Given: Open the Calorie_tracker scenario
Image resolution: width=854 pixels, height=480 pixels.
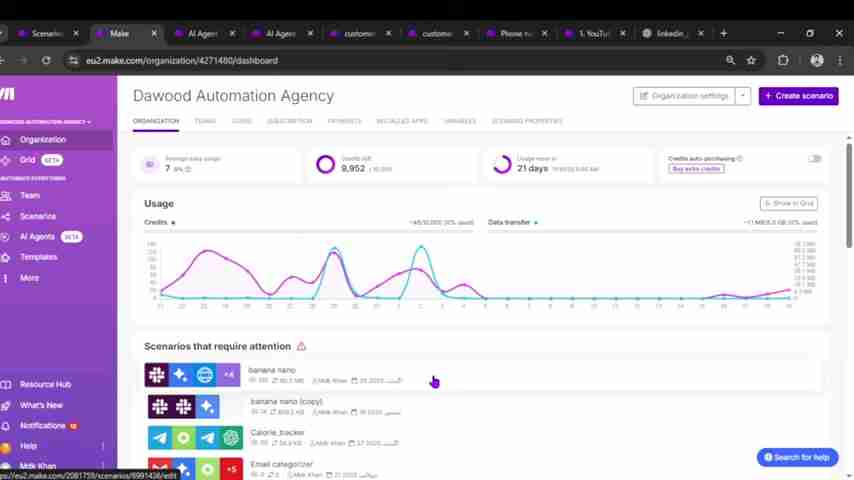Looking at the screenshot, I should coord(277,433).
